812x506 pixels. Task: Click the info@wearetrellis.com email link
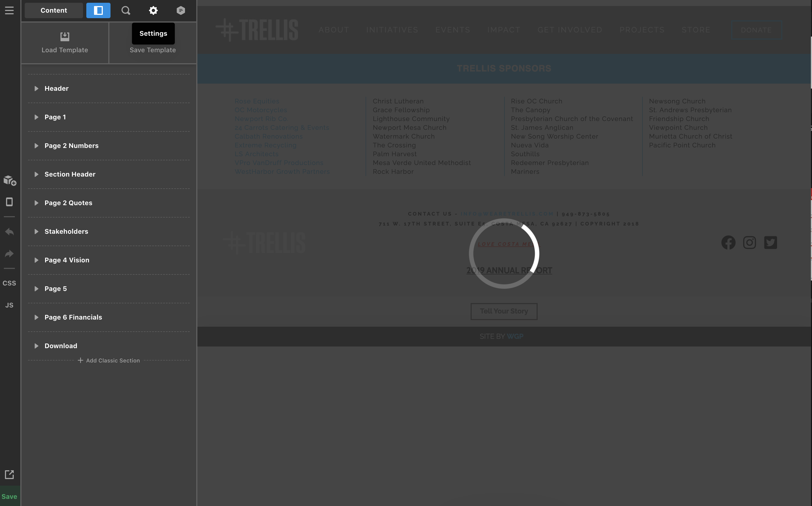click(x=507, y=214)
